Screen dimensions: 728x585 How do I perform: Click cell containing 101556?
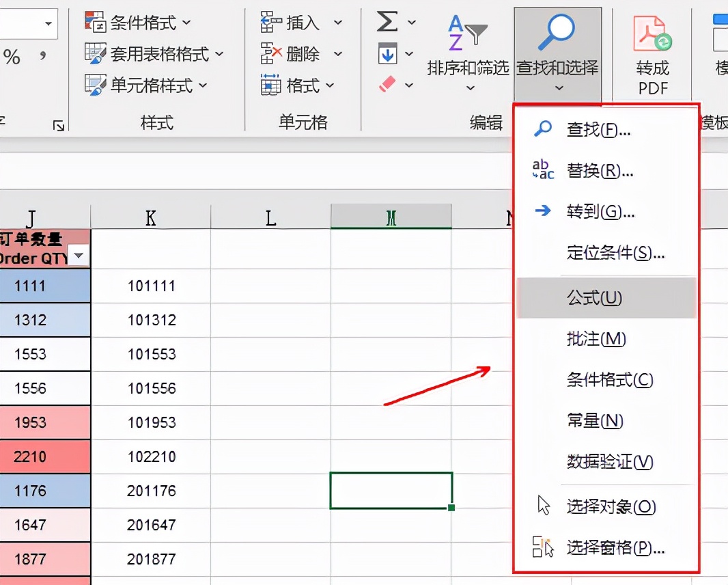[x=151, y=388]
